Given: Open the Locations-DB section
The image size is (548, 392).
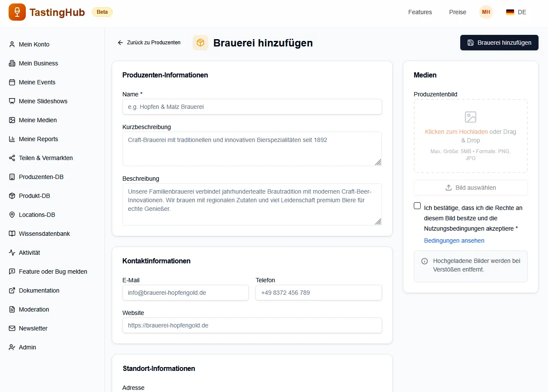Looking at the screenshot, I should coord(37,215).
